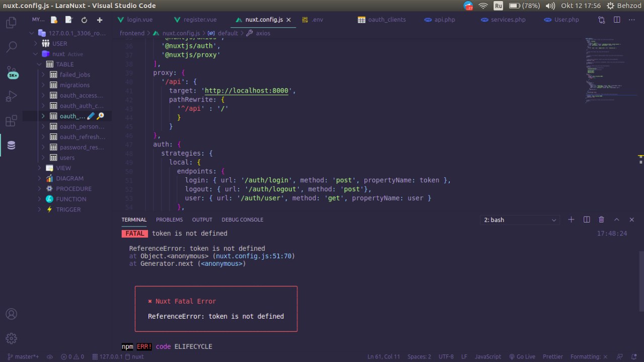Click the UTF-8 encoding indicator
This screenshot has width=644, height=362.
tap(446, 356)
